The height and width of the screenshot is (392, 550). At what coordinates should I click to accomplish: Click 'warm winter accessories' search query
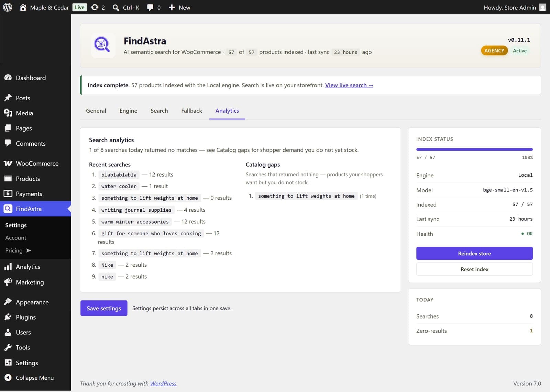click(x=135, y=222)
